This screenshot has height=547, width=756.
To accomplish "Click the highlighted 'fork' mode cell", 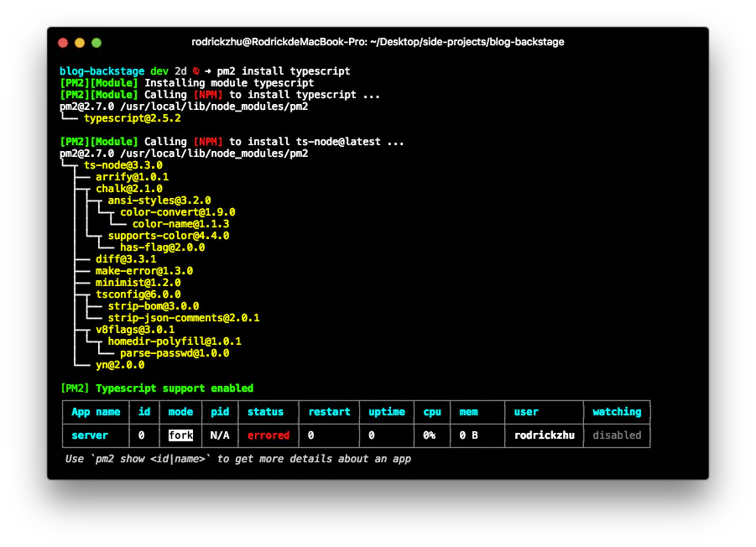I will [180, 435].
